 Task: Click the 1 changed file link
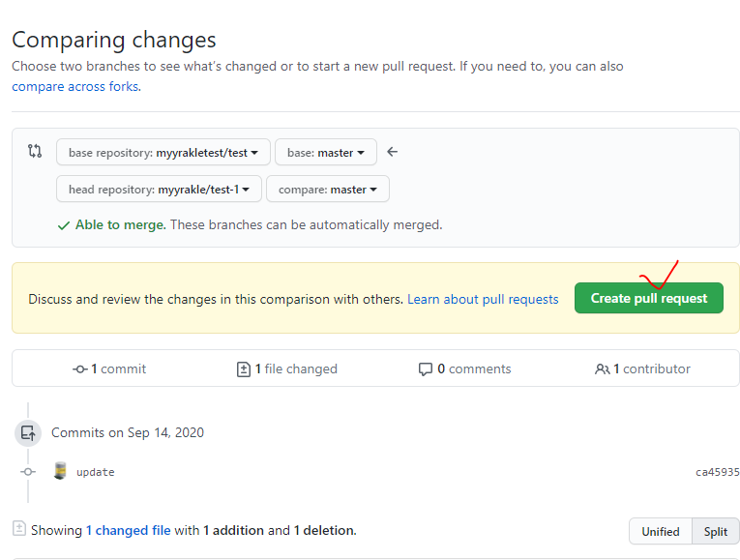tap(129, 530)
